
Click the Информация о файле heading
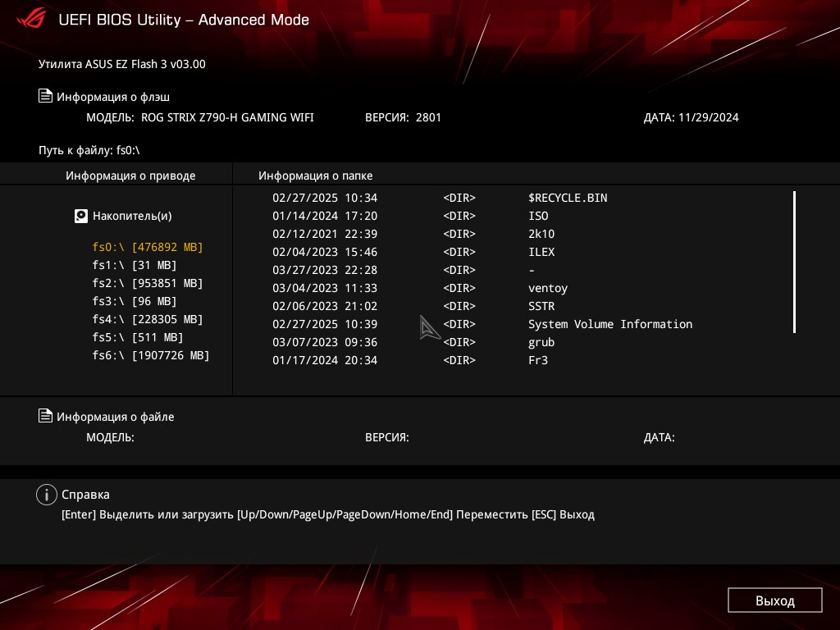pos(115,417)
